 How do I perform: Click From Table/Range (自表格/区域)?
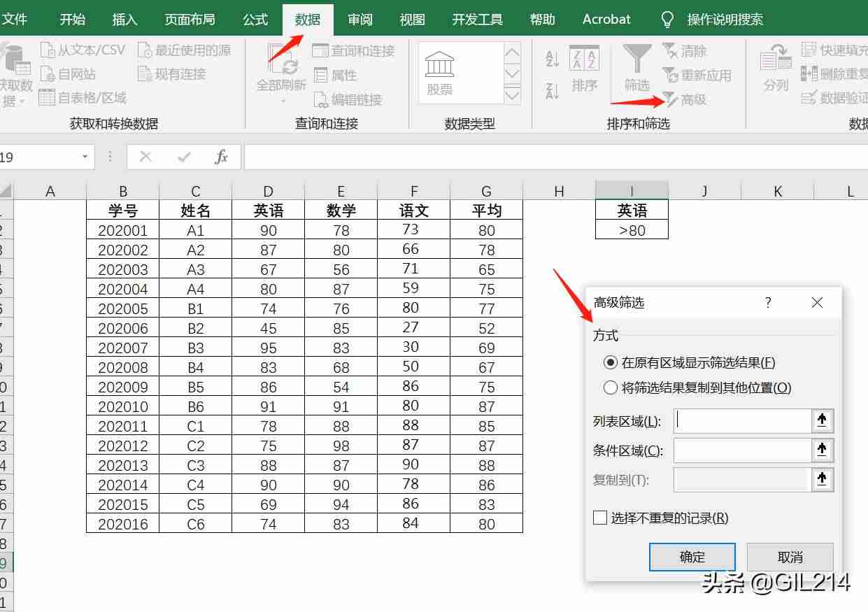(x=83, y=97)
